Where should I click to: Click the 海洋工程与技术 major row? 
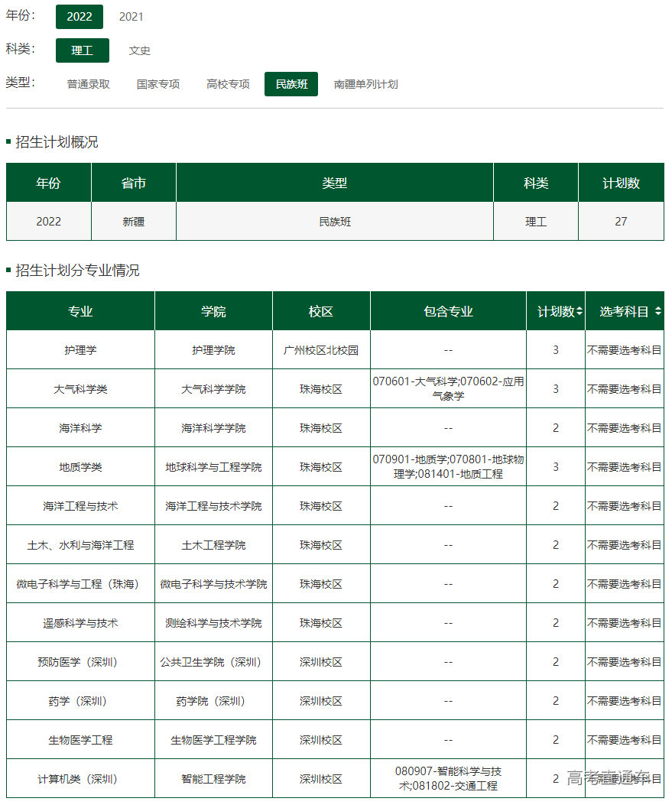click(80, 505)
